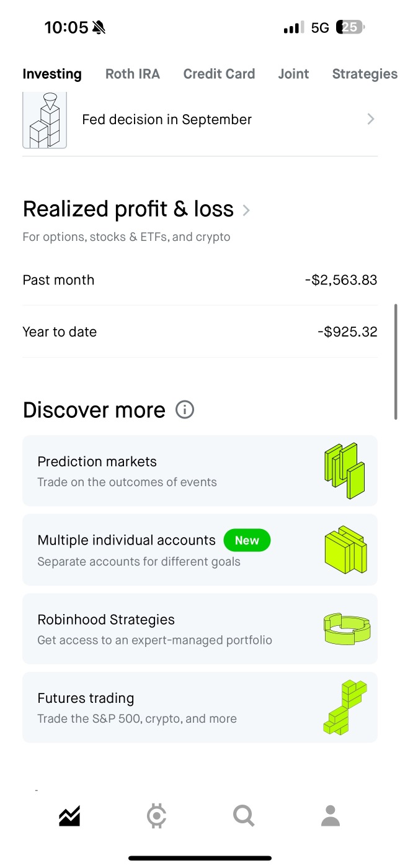Tap the search magnifier icon in bottom navigation
The width and height of the screenshot is (400, 868).
pos(244,816)
